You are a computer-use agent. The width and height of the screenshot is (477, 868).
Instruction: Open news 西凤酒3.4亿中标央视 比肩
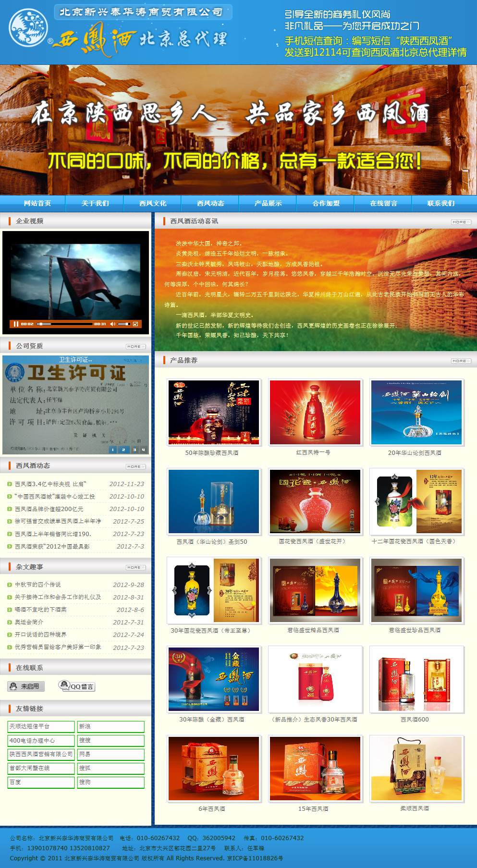pos(50,484)
